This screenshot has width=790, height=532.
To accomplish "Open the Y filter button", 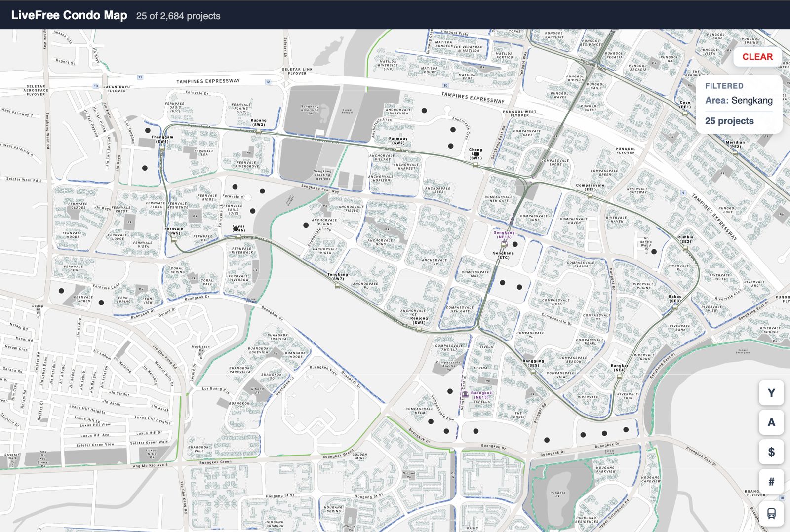I will (x=771, y=393).
